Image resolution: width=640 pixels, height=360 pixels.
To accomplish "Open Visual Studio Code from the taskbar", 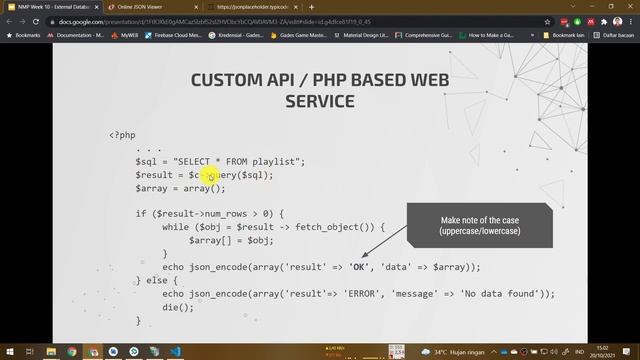I will click(176, 351).
